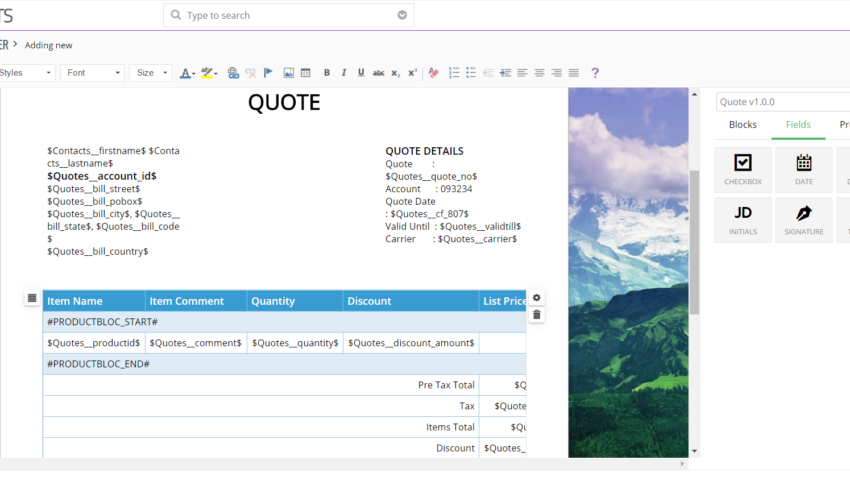Open table block settings gear
850x485 pixels.
537,298
